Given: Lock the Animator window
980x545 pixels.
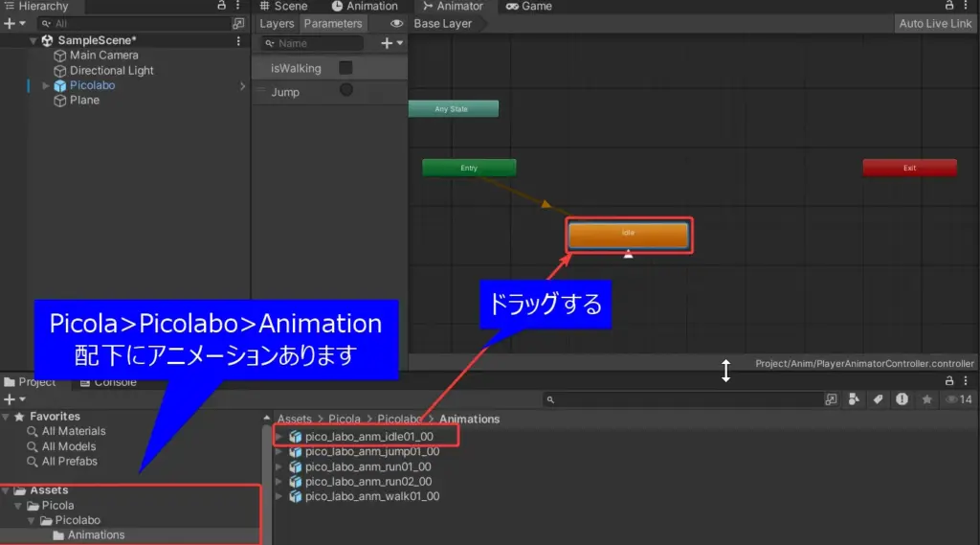Looking at the screenshot, I should 948,6.
